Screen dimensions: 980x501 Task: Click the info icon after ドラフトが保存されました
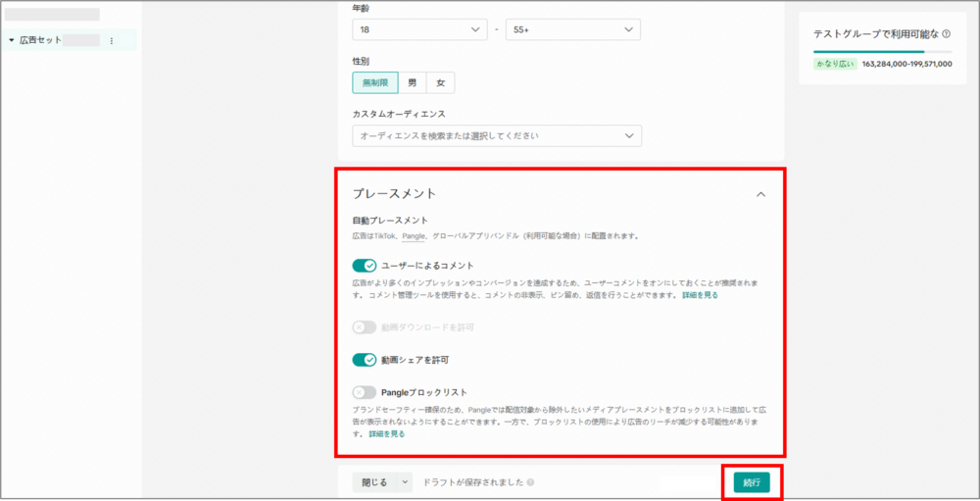[530, 482]
